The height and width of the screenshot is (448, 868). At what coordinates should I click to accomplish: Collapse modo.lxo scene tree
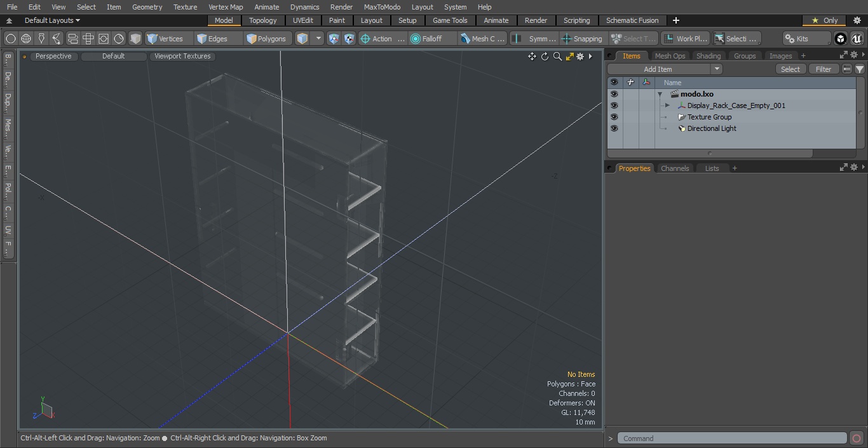coord(660,94)
